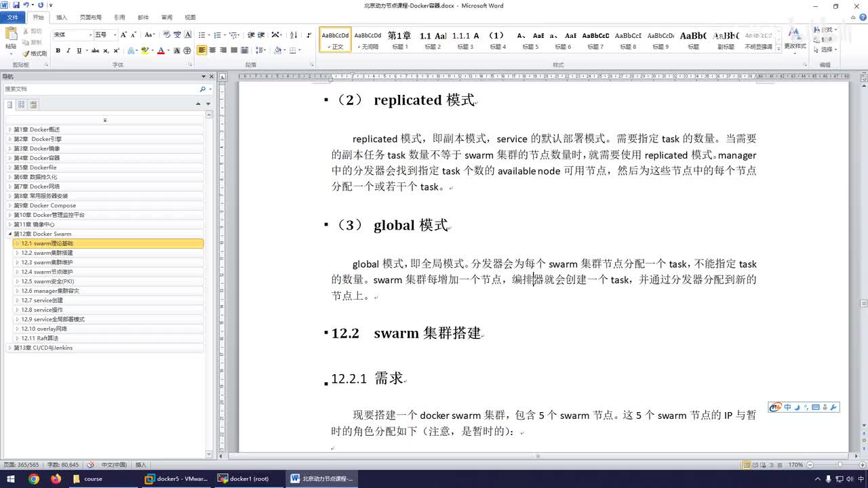This screenshot has height=488, width=868.
Task: Switch to the 插入 (Insert) ribbon tab
Action: [x=62, y=17]
